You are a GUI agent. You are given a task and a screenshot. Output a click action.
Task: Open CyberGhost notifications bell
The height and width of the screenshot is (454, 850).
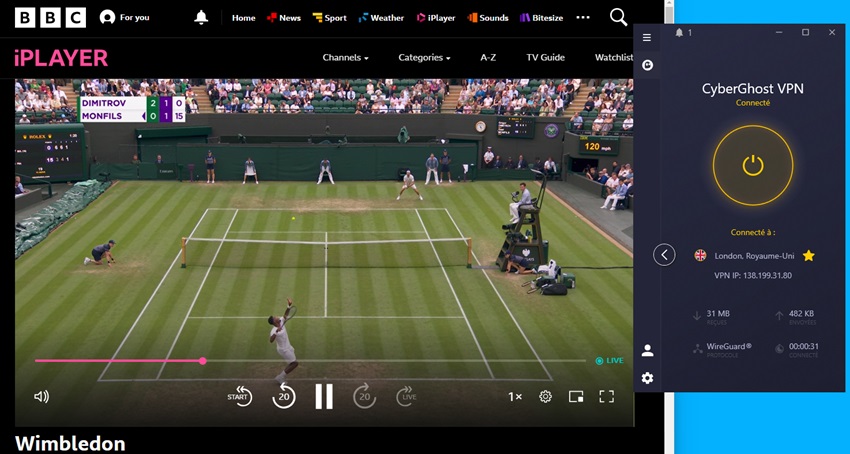point(679,33)
